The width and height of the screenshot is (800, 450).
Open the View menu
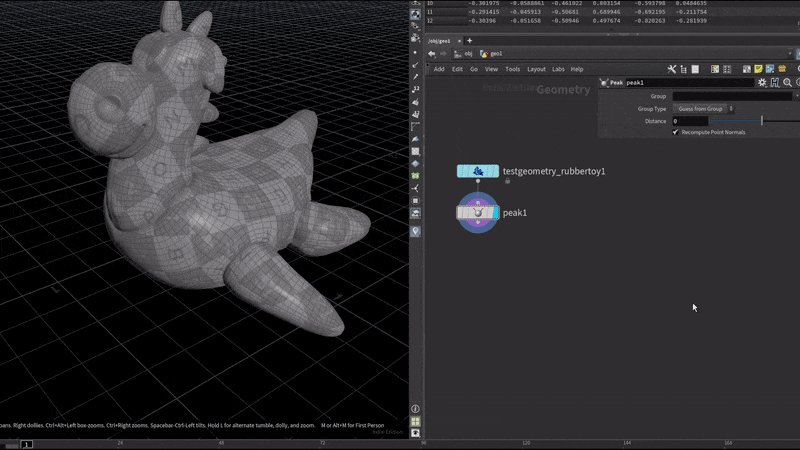coord(491,69)
